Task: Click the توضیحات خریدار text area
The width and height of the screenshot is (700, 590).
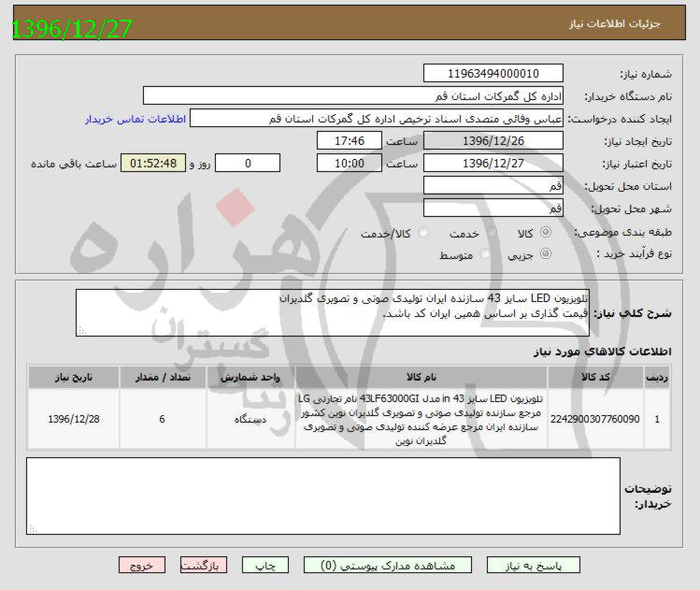Action: tap(323, 496)
